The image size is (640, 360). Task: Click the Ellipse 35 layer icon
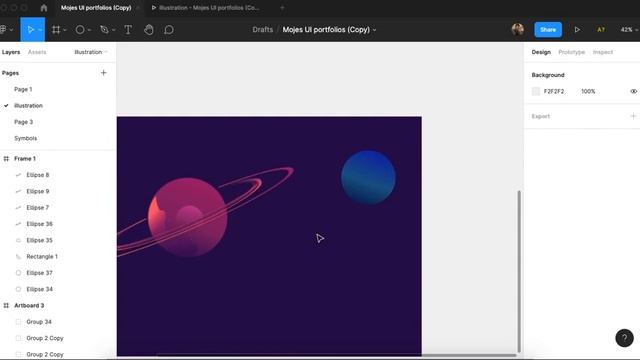click(18, 240)
